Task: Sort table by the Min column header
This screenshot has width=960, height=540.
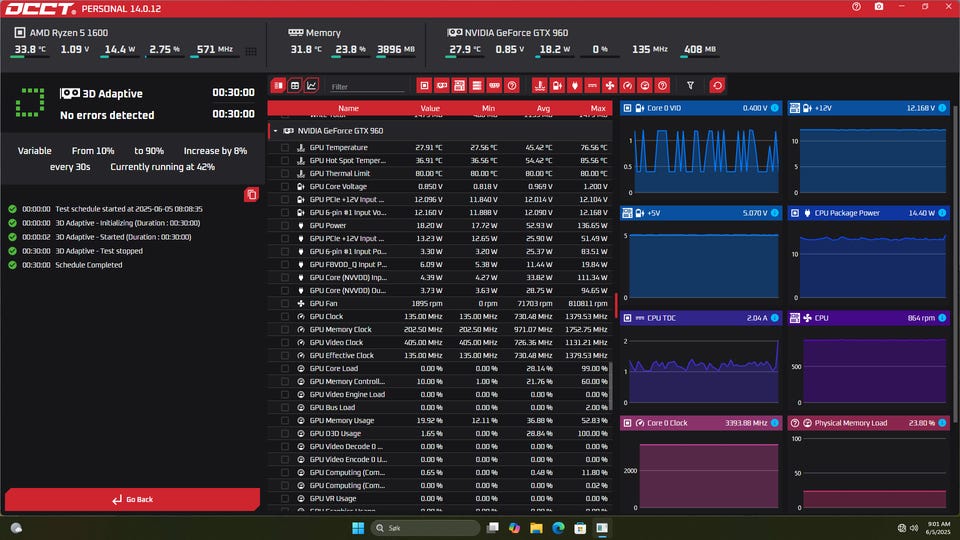Action: pyautogui.click(x=488, y=108)
